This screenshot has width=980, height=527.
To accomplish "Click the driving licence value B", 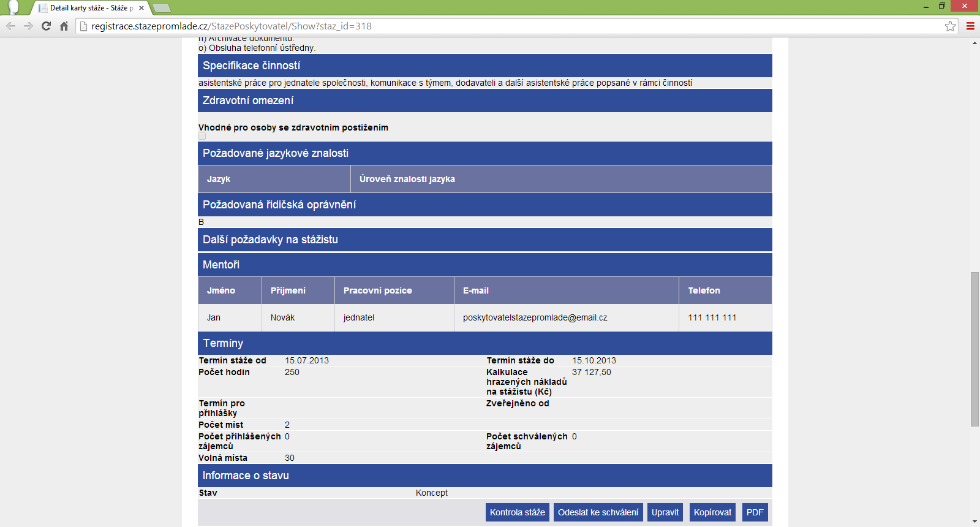I will (201, 222).
